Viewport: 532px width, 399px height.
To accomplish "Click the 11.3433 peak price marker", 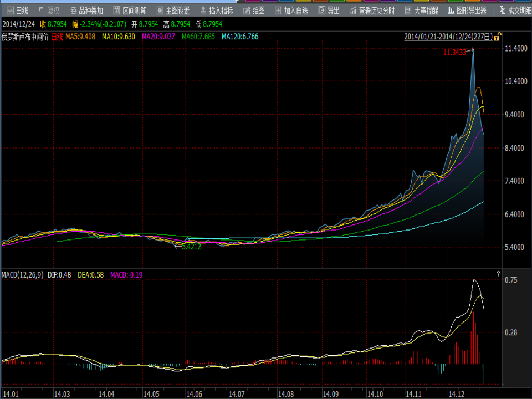I will (x=454, y=52).
